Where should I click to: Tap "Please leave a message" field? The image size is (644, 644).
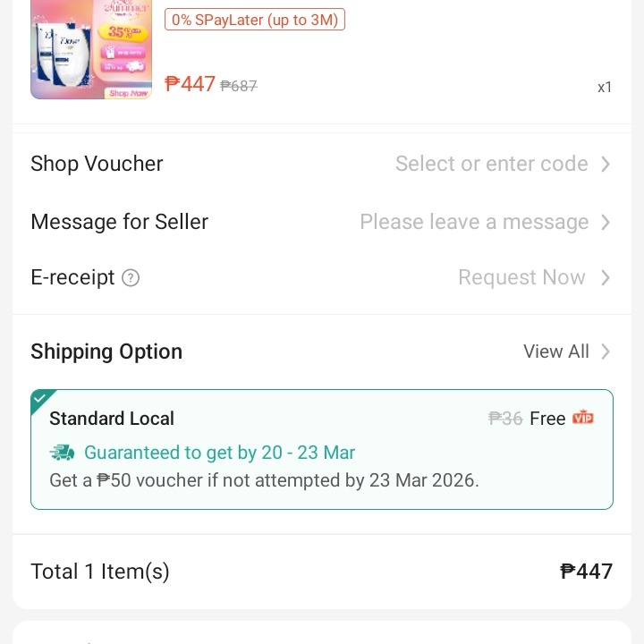pyautogui.click(x=474, y=222)
